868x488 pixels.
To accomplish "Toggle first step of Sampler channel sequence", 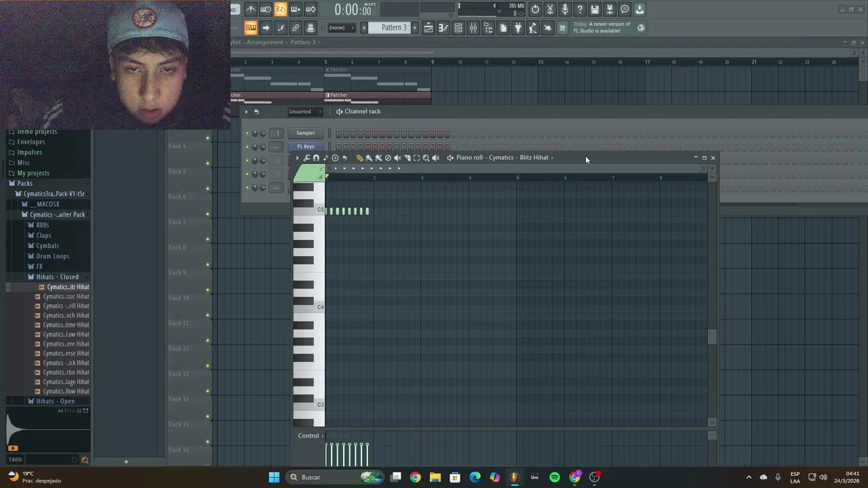I will click(338, 134).
